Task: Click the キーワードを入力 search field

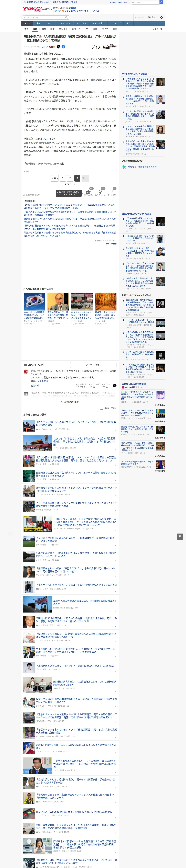Action: 44,18
